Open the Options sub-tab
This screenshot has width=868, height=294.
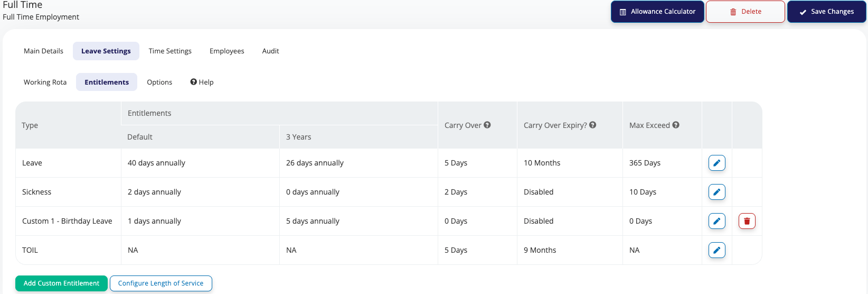[x=159, y=82]
